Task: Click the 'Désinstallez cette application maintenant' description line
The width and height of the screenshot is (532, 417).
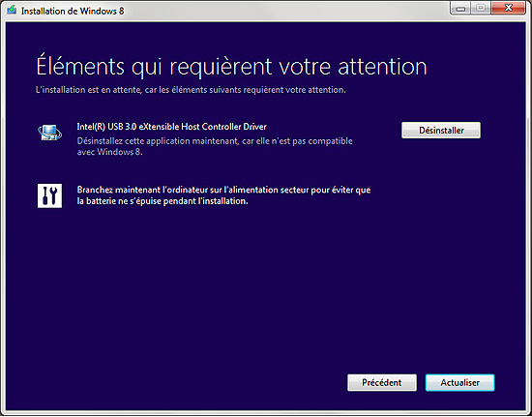Action: click(215, 141)
